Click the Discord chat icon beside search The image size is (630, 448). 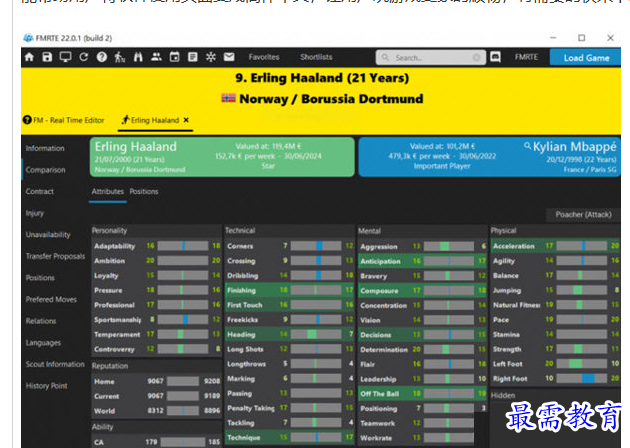coord(495,57)
